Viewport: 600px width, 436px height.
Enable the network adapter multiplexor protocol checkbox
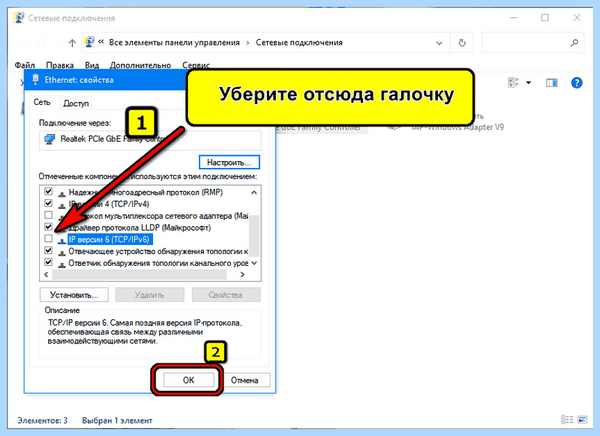48,215
